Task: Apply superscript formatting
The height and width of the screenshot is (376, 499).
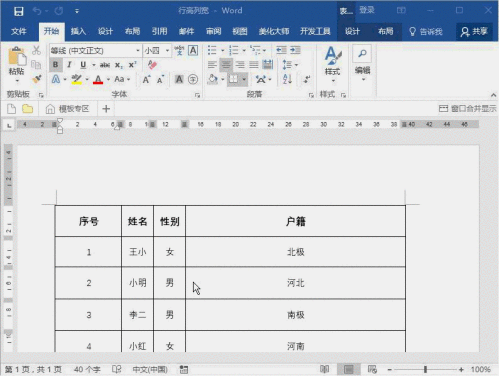Action: click(132, 65)
